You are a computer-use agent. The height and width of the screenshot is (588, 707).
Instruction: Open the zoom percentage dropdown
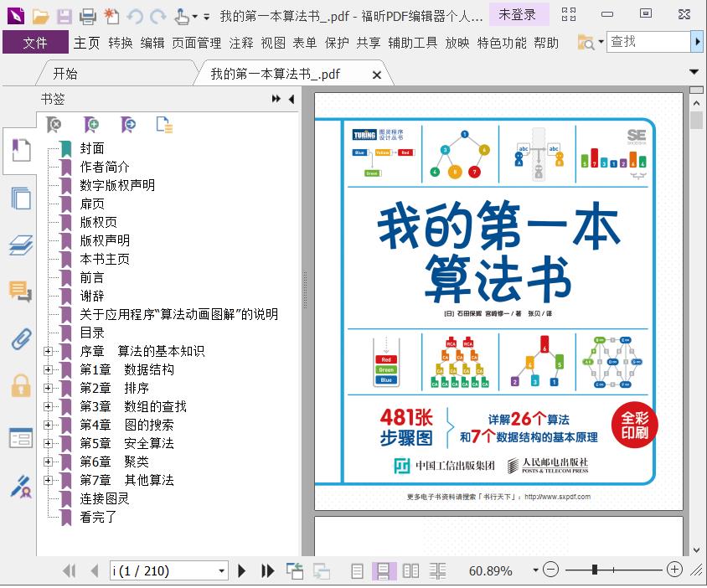coord(535,570)
